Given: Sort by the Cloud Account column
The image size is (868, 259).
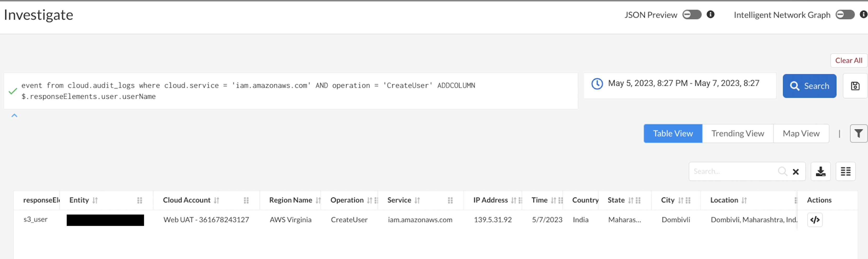Looking at the screenshot, I should (x=217, y=201).
